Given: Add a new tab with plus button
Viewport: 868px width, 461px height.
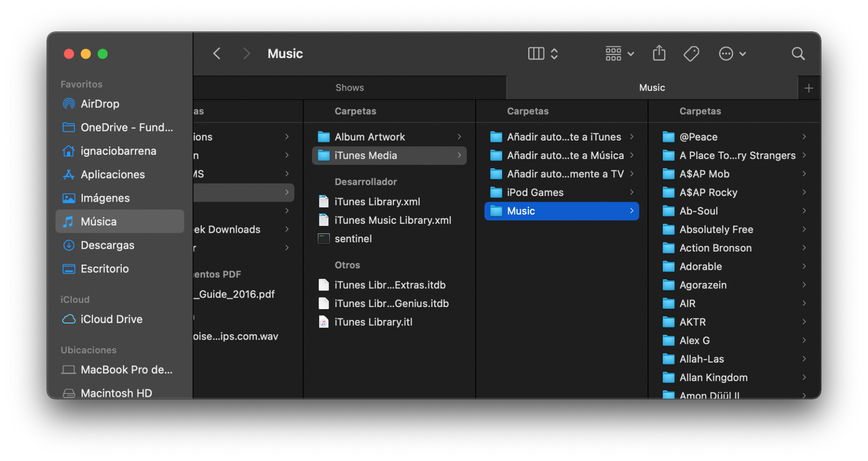Looking at the screenshot, I should (809, 88).
